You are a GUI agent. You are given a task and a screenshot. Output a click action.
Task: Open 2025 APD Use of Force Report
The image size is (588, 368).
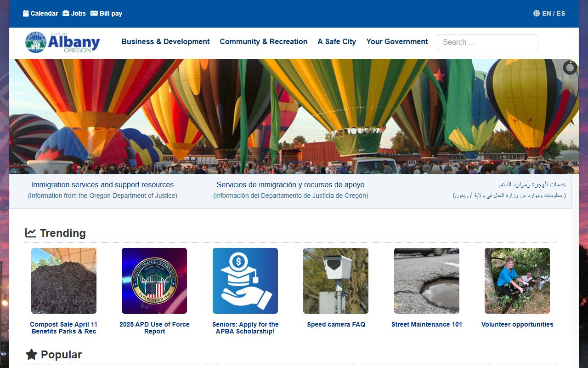[154, 328]
